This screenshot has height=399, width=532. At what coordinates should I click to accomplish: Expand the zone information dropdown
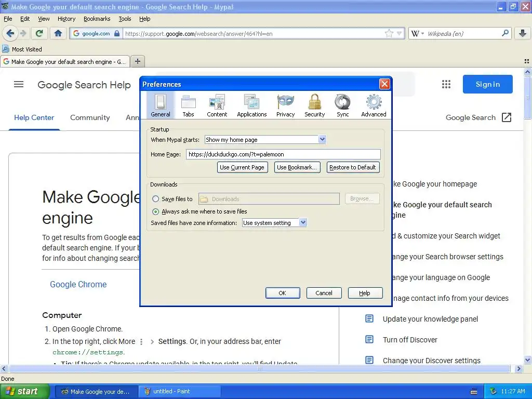click(x=303, y=222)
